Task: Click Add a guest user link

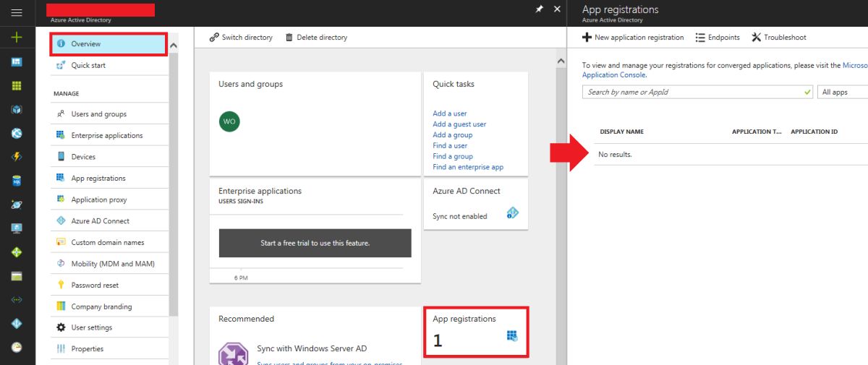Action: tap(459, 124)
